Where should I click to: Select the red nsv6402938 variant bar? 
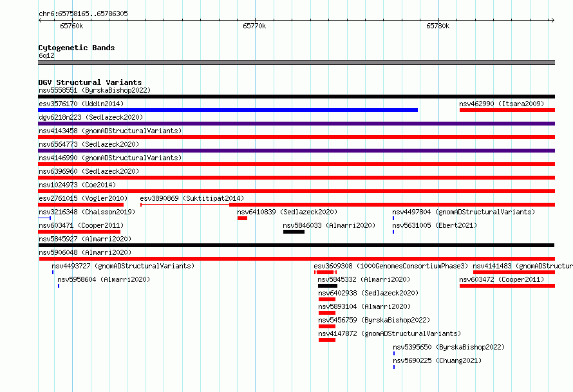click(326, 299)
